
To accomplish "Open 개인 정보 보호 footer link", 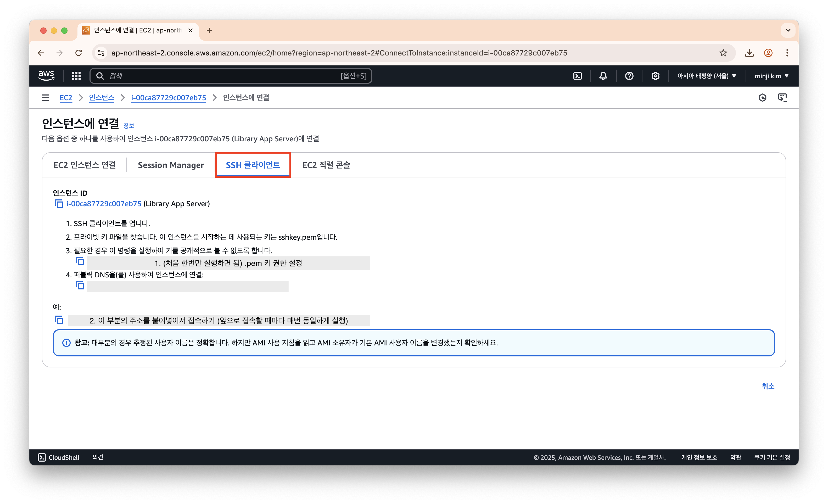I will [699, 457].
